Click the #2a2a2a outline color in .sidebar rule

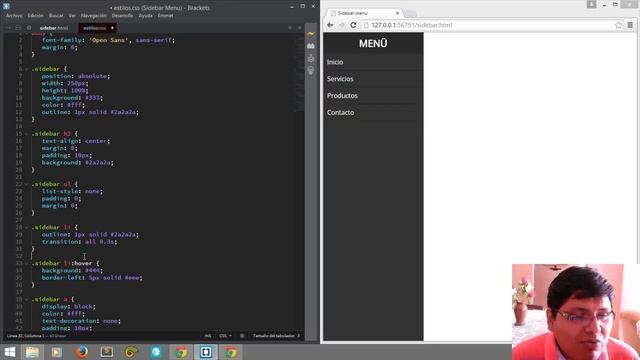124,112
